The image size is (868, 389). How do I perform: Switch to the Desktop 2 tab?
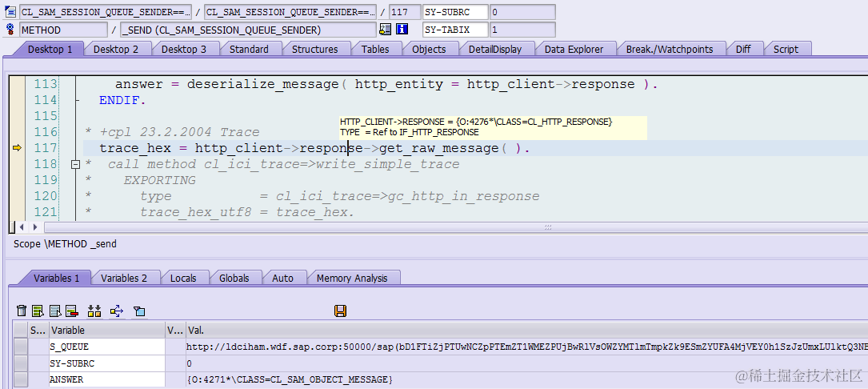click(x=116, y=50)
